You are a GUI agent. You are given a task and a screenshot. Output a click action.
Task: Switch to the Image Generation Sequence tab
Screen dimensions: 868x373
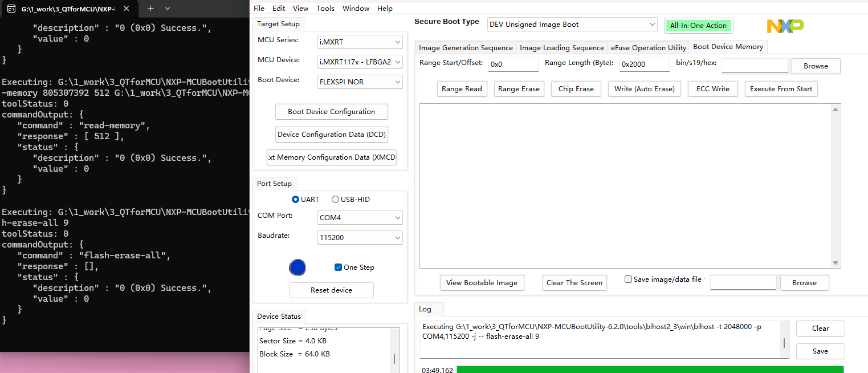pos(464,47)
